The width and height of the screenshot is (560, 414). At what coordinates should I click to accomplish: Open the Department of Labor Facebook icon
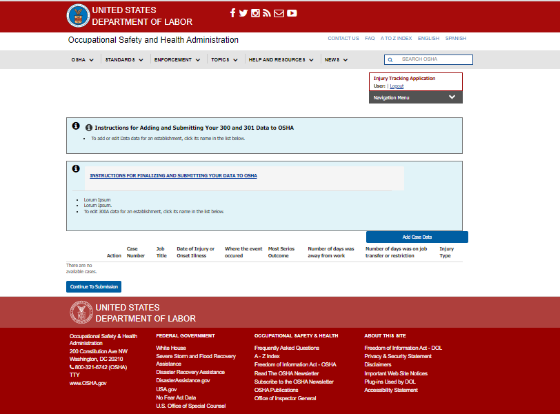point(232,13)
